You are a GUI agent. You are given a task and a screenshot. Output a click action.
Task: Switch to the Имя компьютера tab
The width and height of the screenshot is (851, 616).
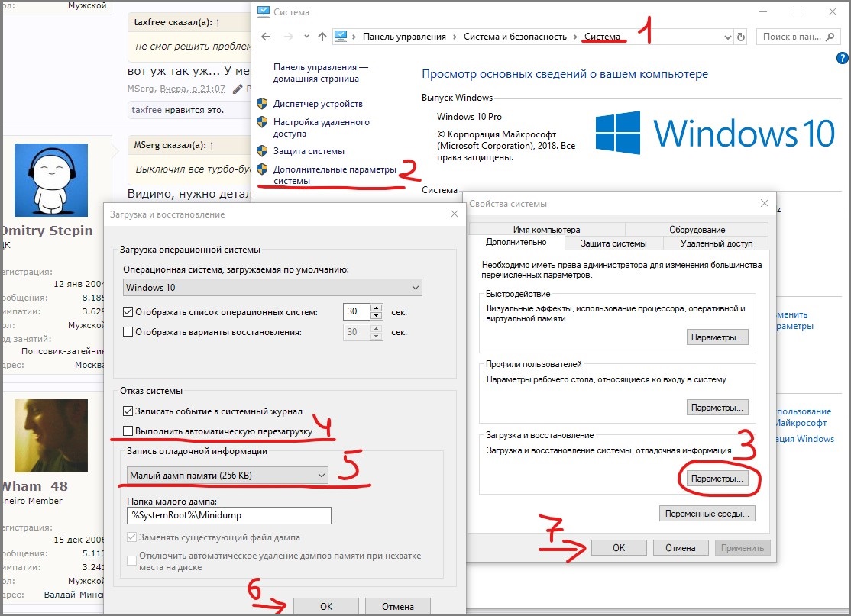pos(546,229)
